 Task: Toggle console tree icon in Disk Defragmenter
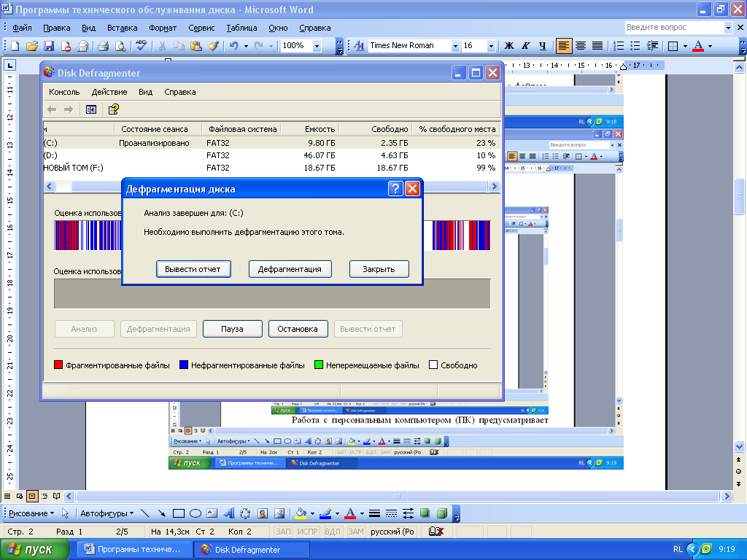coord(91,109)
